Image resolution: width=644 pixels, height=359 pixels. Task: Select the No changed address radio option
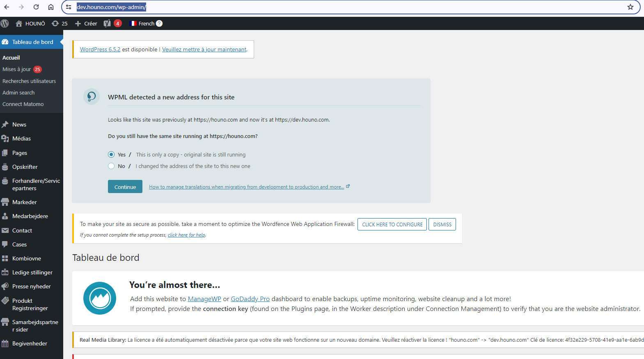pos(111,166)
